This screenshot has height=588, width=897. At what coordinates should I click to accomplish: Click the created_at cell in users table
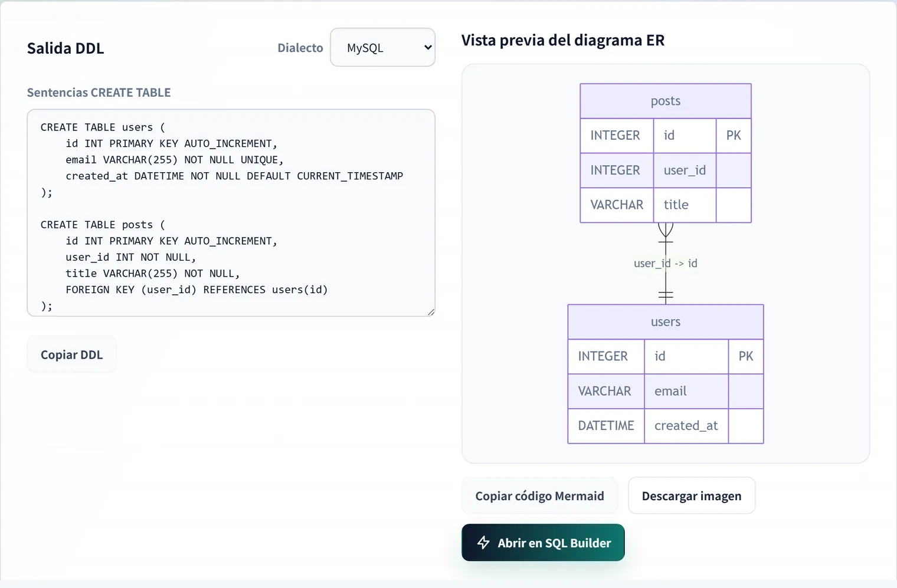686,426
